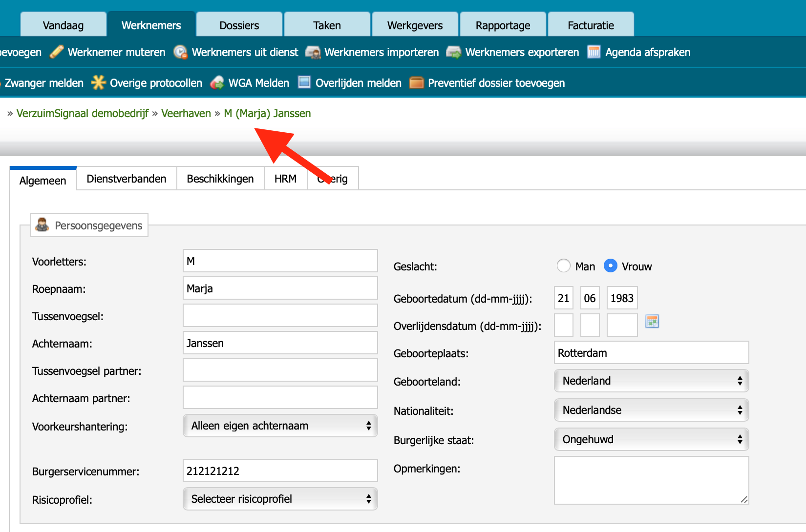Open the Agenda afspraken calendar icon

[594, 52]
